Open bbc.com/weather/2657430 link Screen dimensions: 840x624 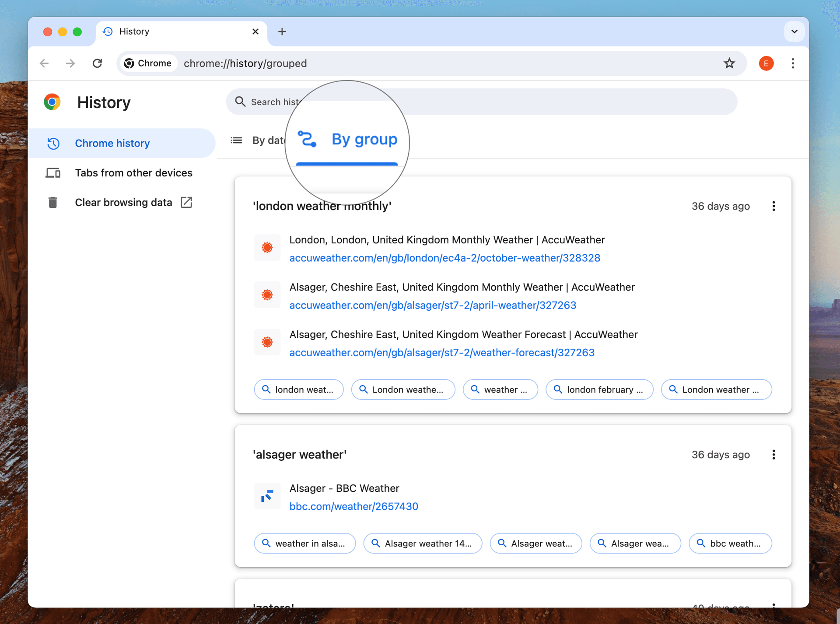(353, 506)
